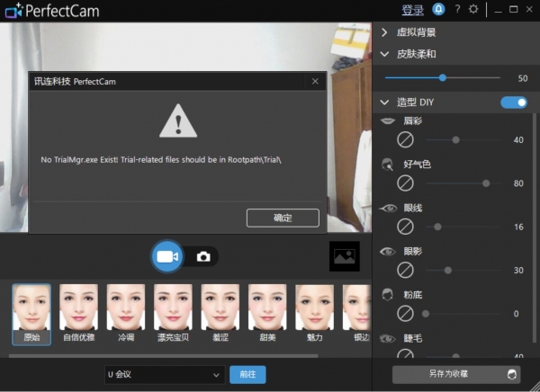Adjust the 眼影 intensity slider
540x392 pixels.
click(463, 270)
